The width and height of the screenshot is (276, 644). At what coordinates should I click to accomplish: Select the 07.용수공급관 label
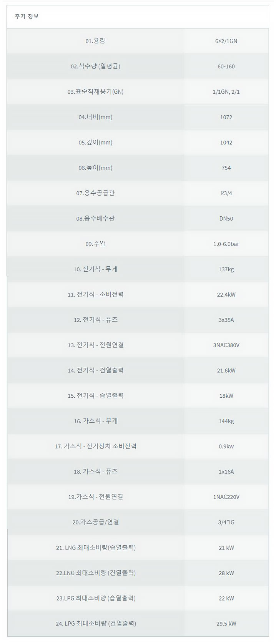tap(95, 193)
